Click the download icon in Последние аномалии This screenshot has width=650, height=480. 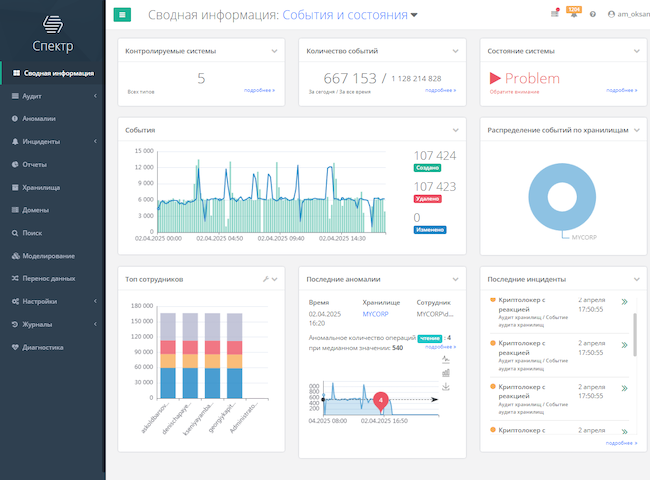tap(445, 387)
